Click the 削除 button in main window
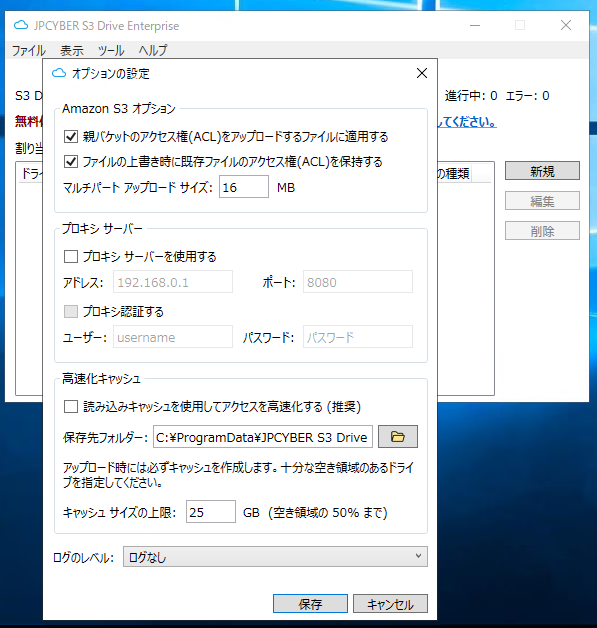This screenshot has height=628, width=597. pyautogui.click(x=542, y=231)
